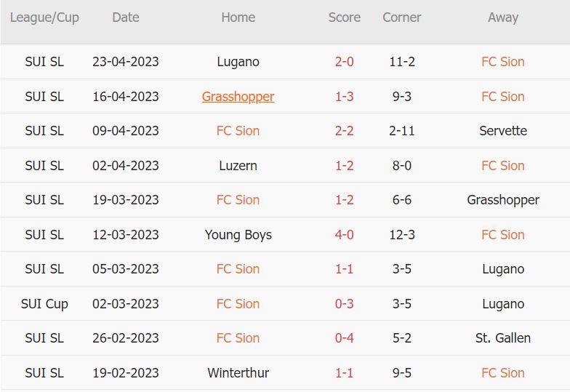570x392 pixels.
Task: Click the 4-0 Young Boys score
Action: tap(344, 235)
